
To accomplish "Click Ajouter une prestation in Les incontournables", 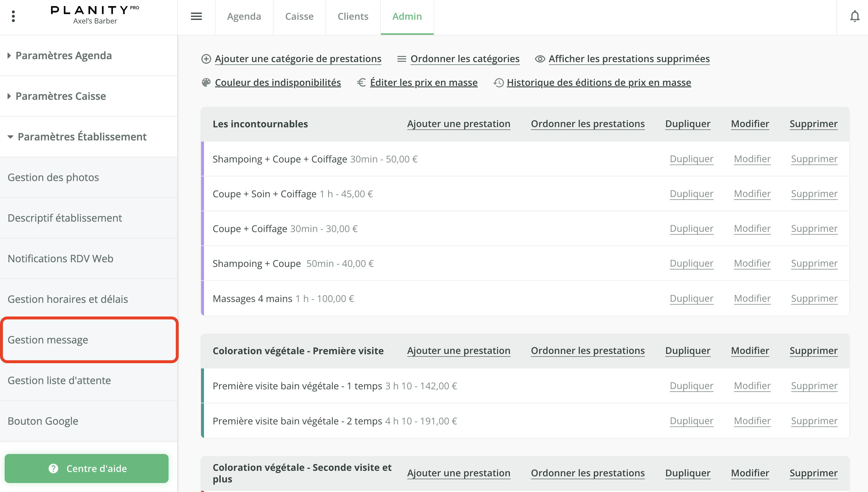I will 458,124.
